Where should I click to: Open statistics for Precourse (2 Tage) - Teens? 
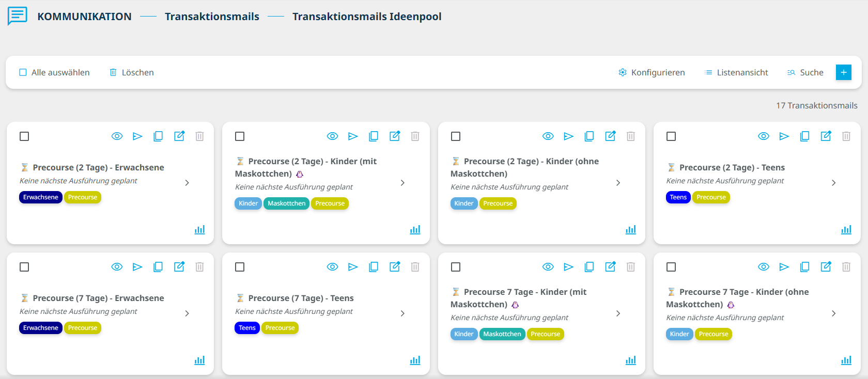pos(846,229)
